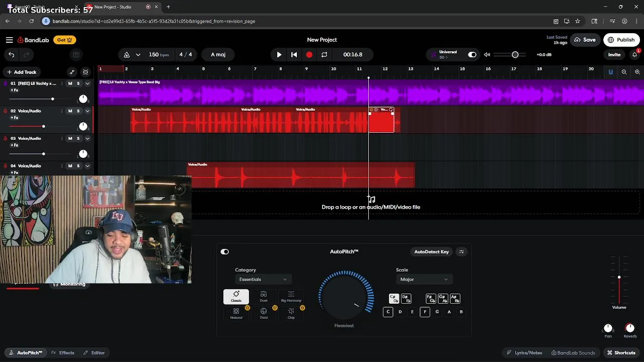Save the project
This screenshot has height=362, width=644.
(x=585, y=40)
